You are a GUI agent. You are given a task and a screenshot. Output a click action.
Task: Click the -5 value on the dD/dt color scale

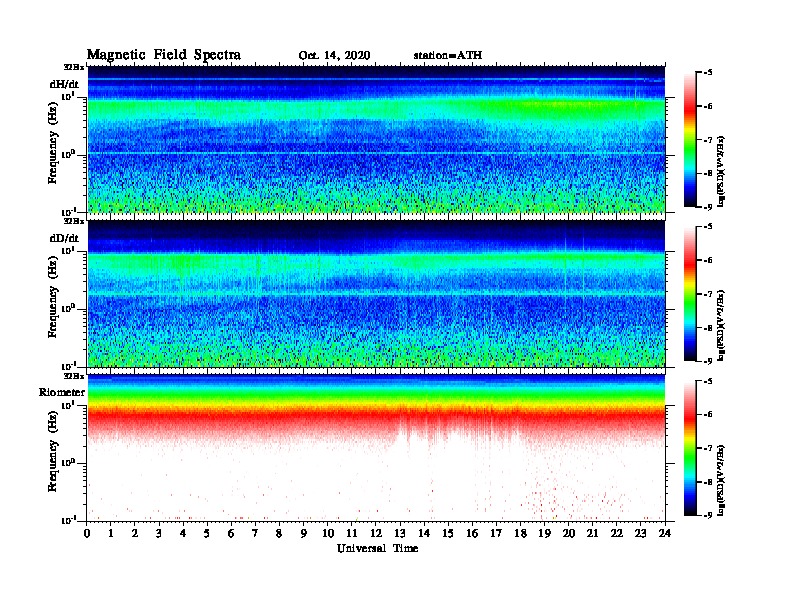pyautogui.click(x=708, y=227)
